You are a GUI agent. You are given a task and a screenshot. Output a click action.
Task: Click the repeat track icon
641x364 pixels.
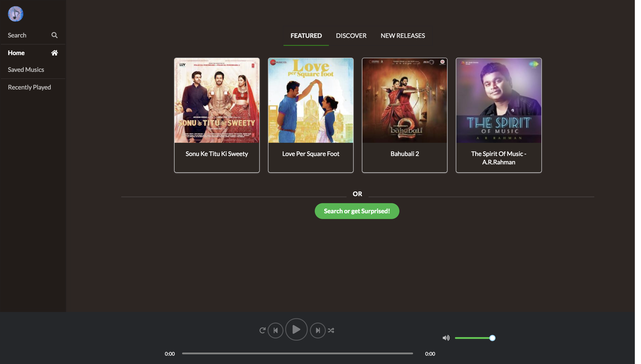tap(262, 331)
